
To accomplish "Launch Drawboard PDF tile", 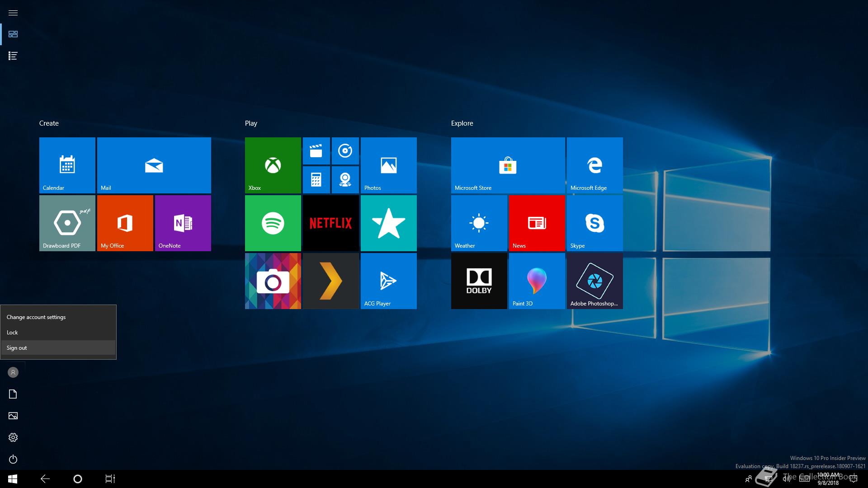I will (67, 223).
